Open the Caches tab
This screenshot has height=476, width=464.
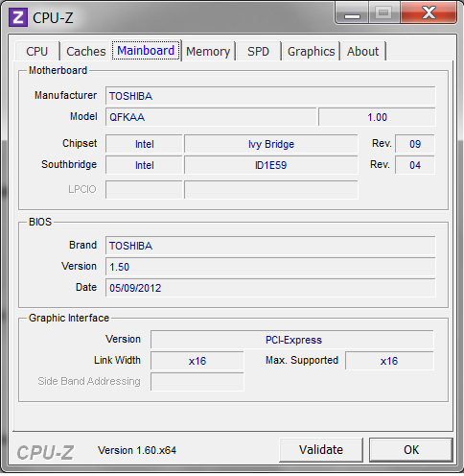tap(86, 51)
